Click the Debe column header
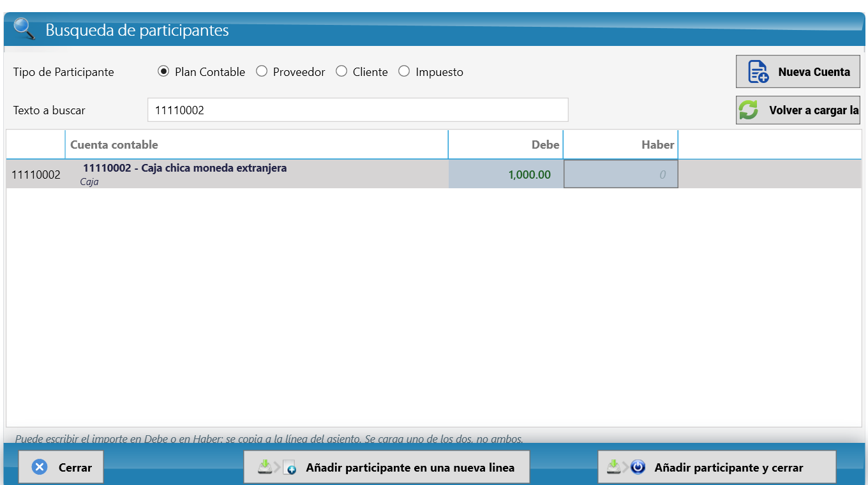The image size is (868, 485). (x=505, y=145)
